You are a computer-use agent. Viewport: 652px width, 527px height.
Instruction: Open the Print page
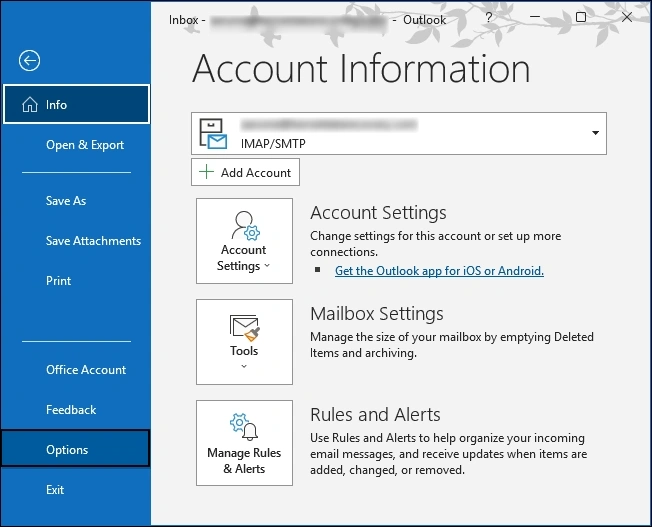(x=58, y=281)
